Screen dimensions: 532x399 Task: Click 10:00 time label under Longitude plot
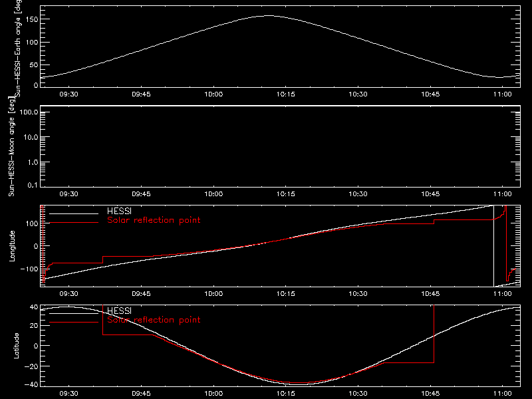pyautogui.click(x=213, y=293)
